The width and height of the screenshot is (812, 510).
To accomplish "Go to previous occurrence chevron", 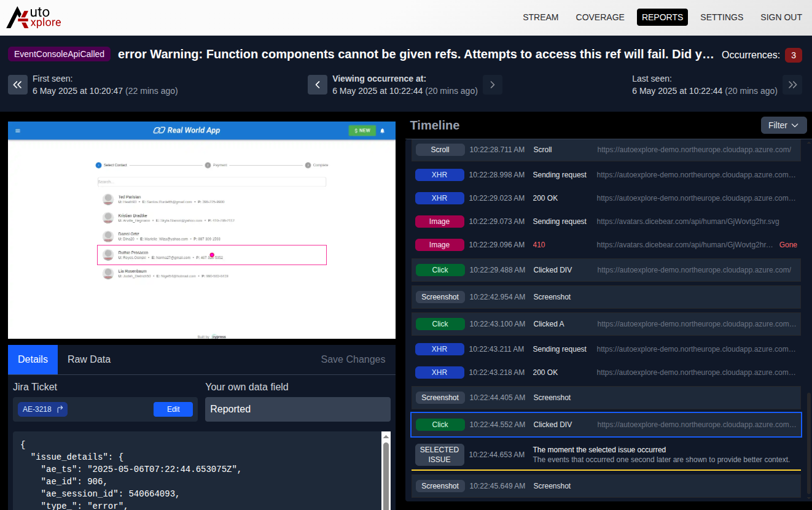I will pos(318,85).
